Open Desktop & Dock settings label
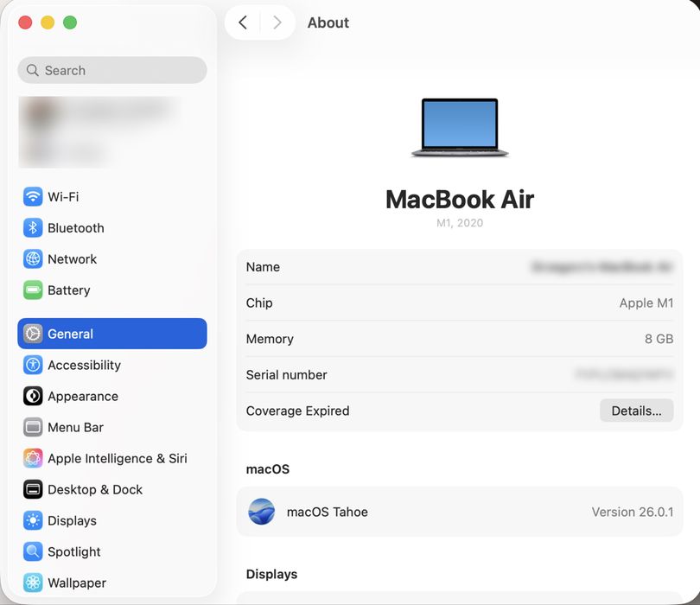This screenshot has width=700, height=605. pyautogui.click(x=95, y=489)
